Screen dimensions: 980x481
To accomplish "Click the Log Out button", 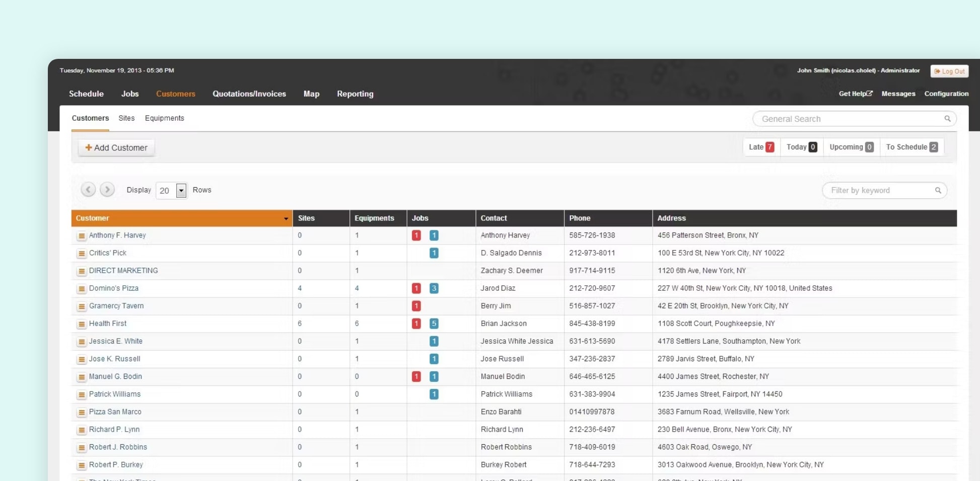I will [949, 71].
